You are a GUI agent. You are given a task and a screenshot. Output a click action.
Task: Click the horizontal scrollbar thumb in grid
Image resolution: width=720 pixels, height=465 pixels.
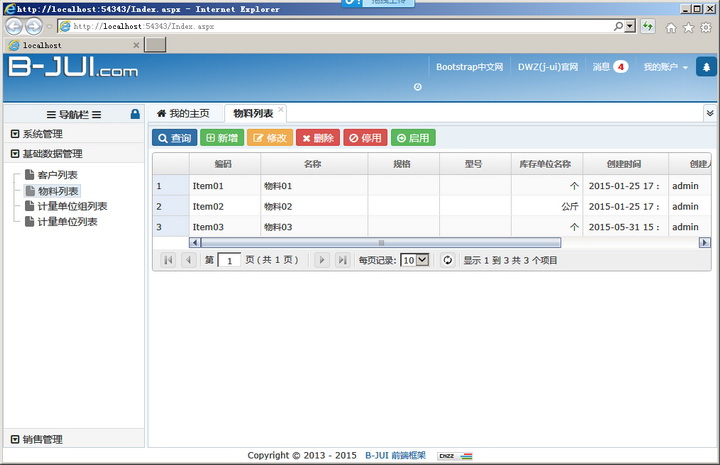[381, 242]
